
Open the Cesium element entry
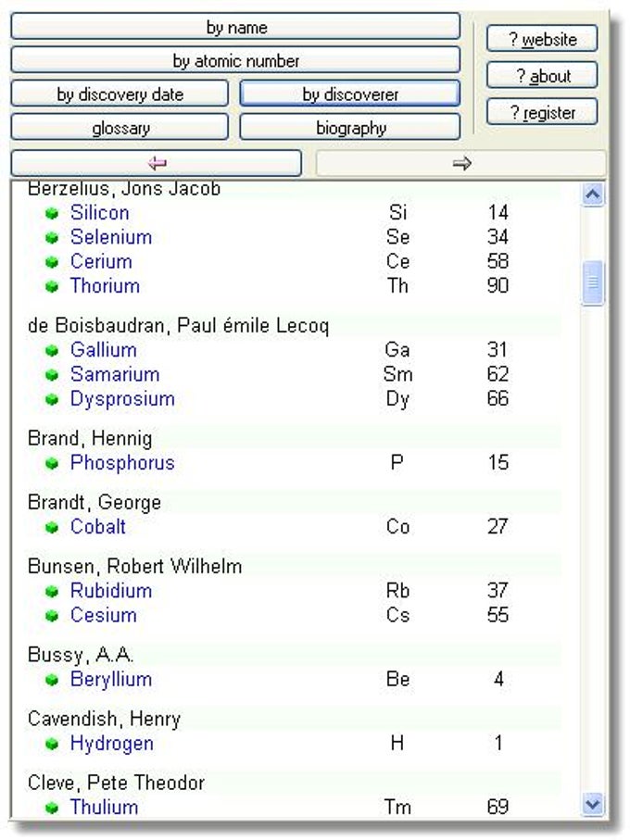pyautogui.click(x=103, y=615)
